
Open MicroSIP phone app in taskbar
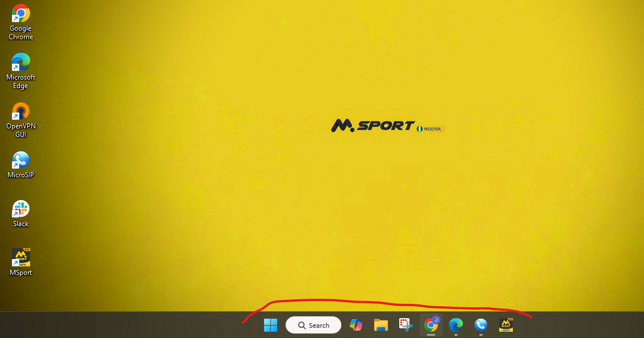(x=481, y=326)
